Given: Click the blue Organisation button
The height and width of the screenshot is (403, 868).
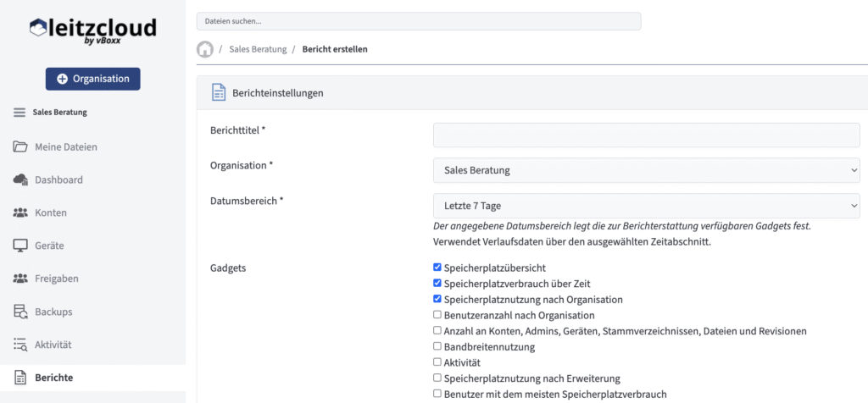Looking at the screenshot, I should [x=93, y=79].
